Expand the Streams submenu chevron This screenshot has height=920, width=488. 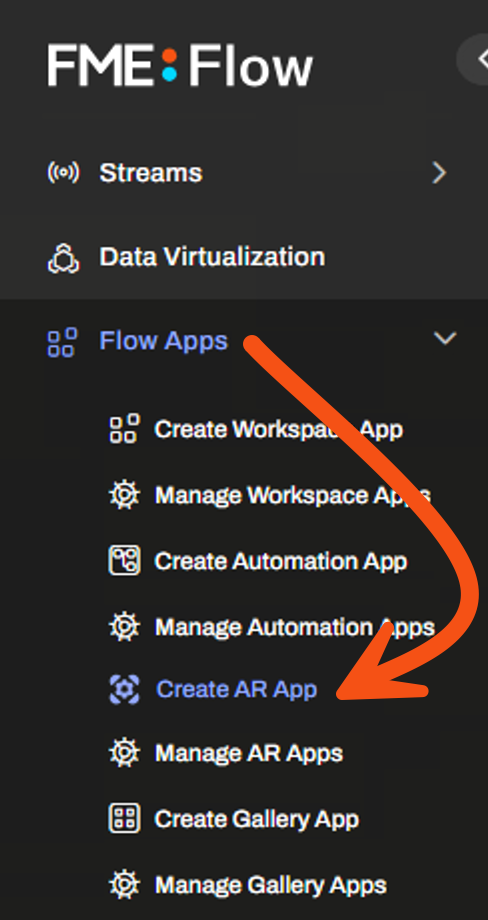point(439,172)
